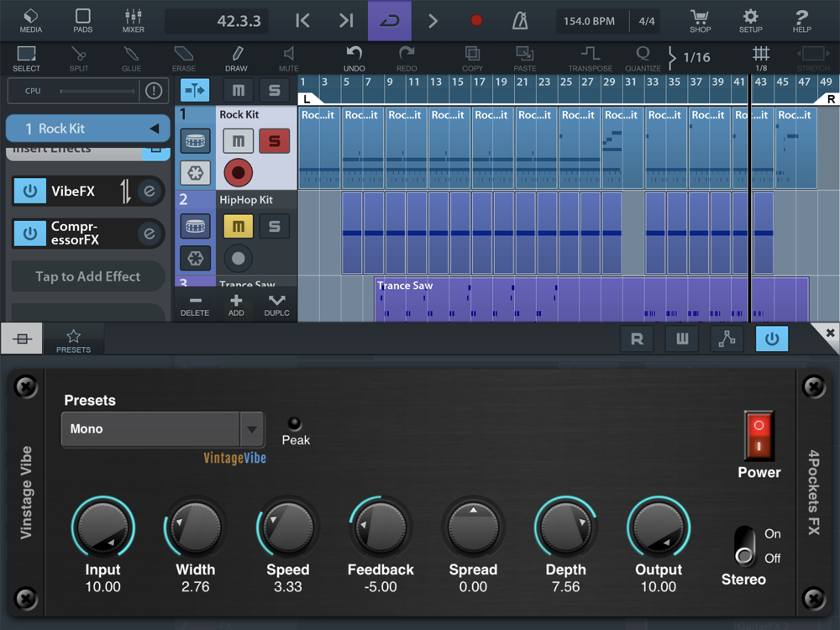Toggle the Stereo On/Off switch
Screen dimensions: 840x630
[x=744, y=545]
